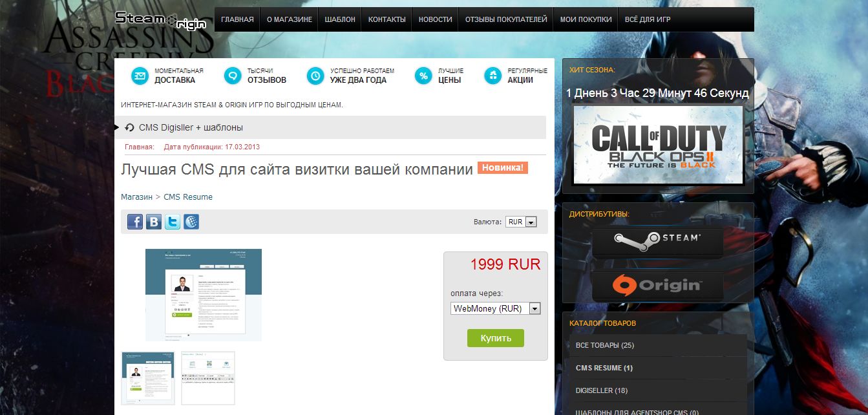Select the second small product thumbnail
Viewport: 868px width, 415px height.
(208, 378)
